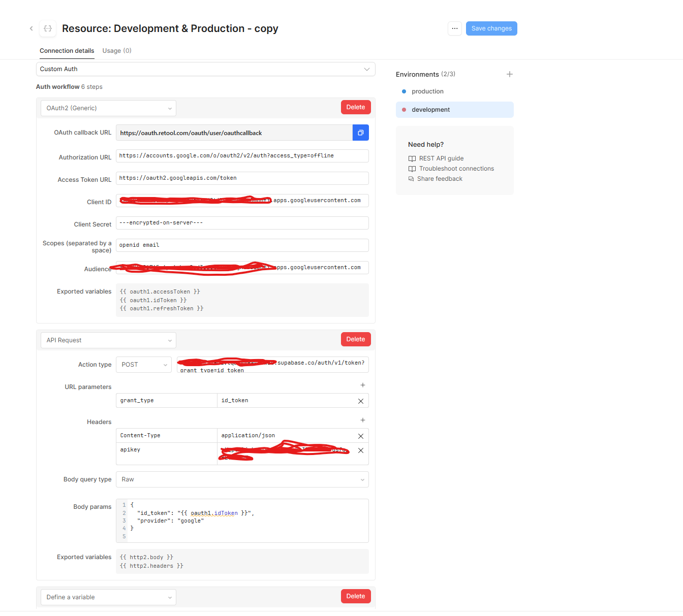Screen dimensions: 683x616
Task: Select the Connection details tab
Action: pyautogui.click(x=67, y=51)
